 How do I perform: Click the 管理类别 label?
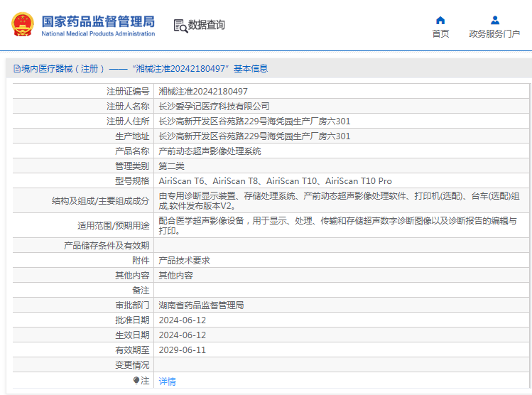tap(132, 166)
